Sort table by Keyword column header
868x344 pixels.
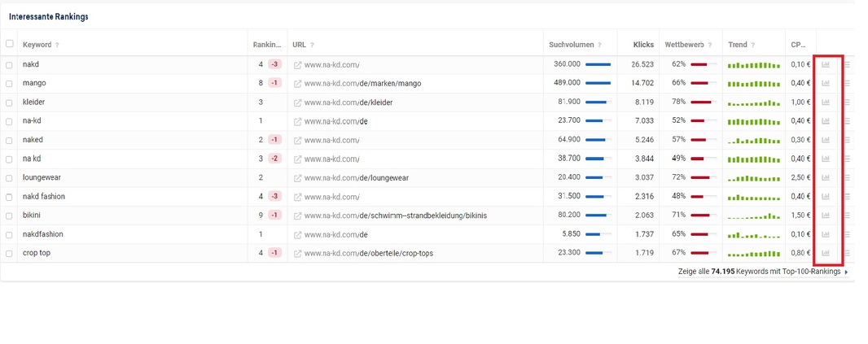37,45
